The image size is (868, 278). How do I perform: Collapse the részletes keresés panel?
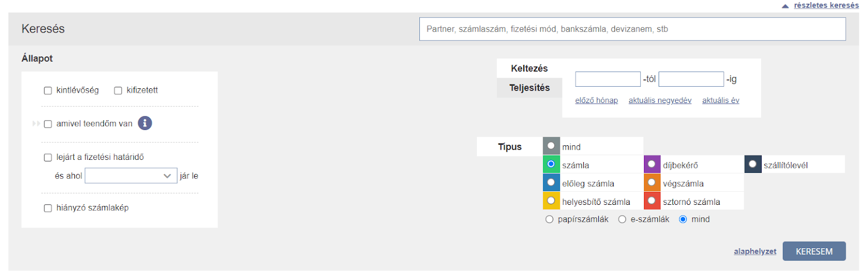(x=826, y=5)
